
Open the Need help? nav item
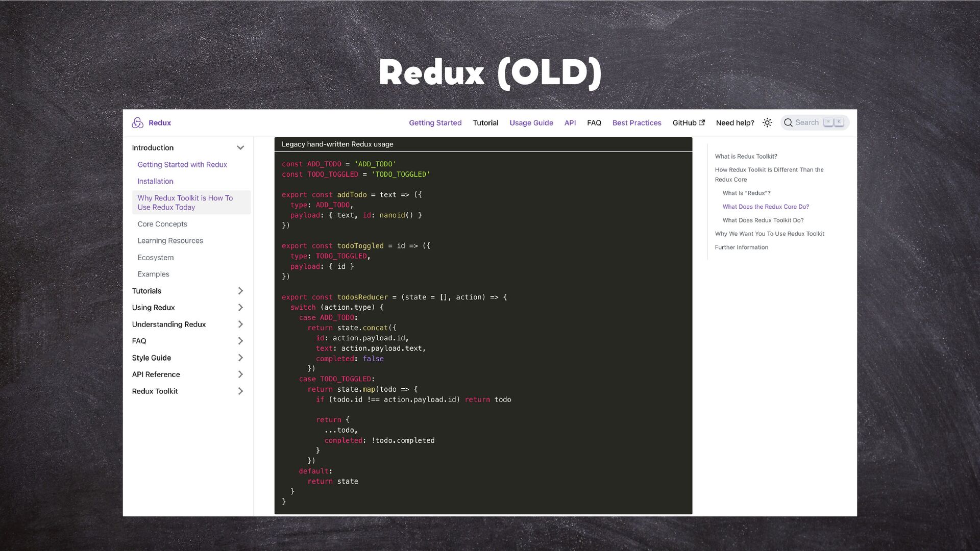coord(735,123)
